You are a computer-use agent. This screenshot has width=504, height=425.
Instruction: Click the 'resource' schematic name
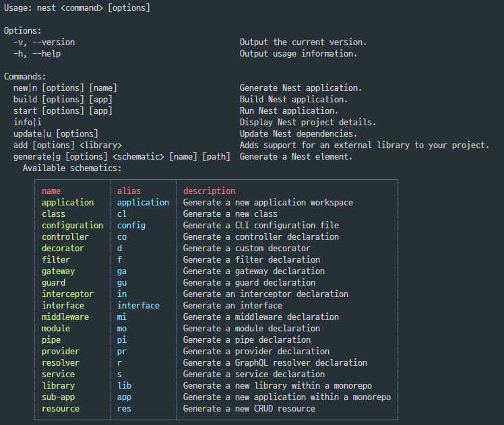61,409
